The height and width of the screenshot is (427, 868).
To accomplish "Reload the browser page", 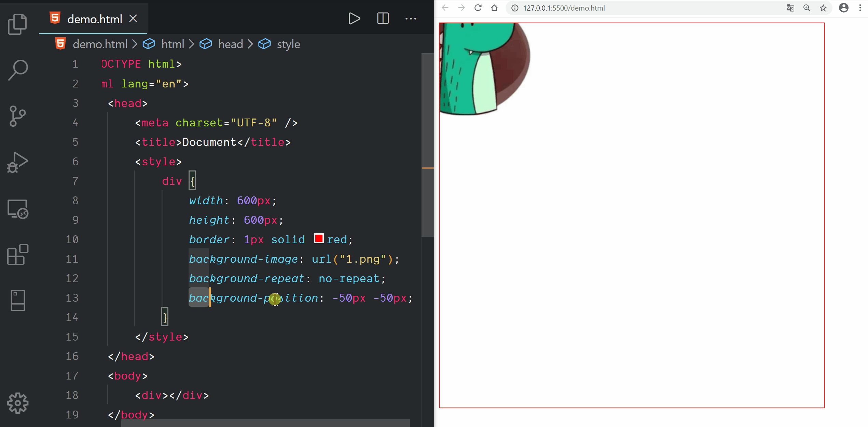I will point(478,8).
